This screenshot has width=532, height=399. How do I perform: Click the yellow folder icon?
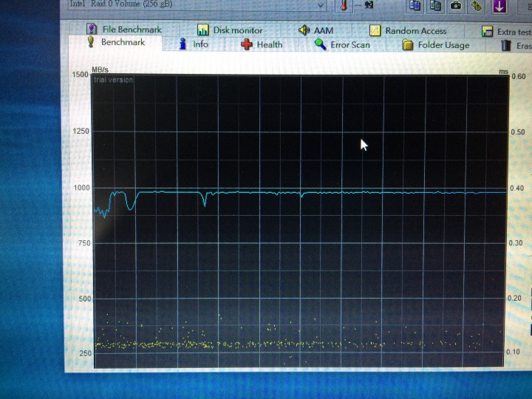pyautogui.click(x=408, y=45)
